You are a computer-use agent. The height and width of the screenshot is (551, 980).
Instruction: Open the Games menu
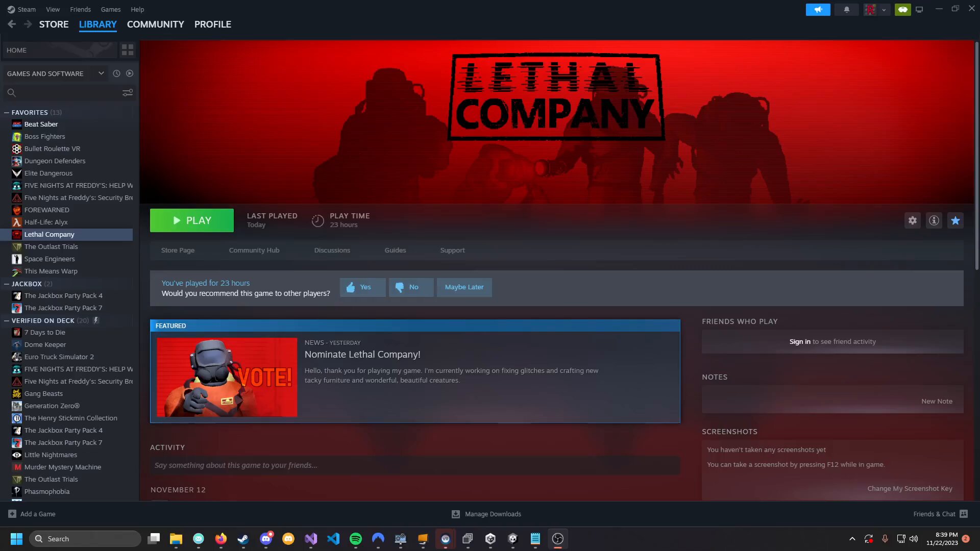click(111, 9)
